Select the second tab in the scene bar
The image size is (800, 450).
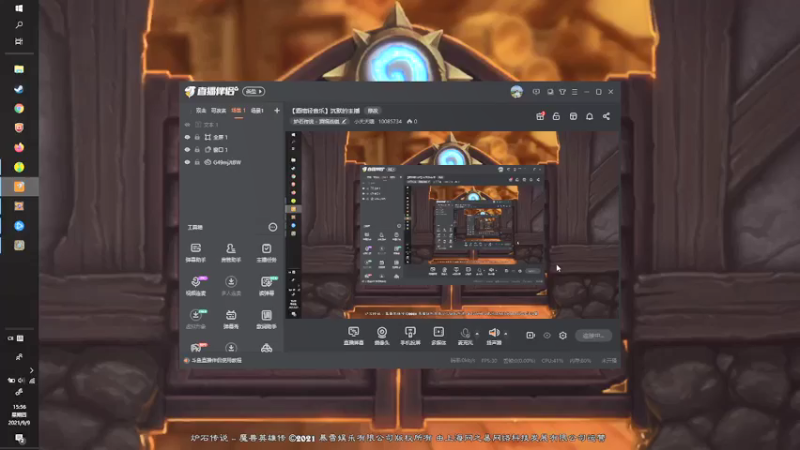(218, 111)
